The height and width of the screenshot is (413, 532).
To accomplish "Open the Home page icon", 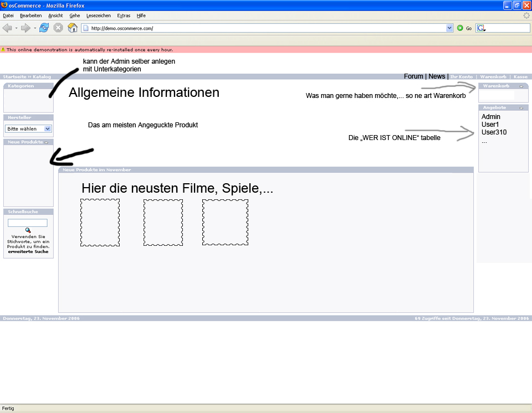I will click(72, 28).
